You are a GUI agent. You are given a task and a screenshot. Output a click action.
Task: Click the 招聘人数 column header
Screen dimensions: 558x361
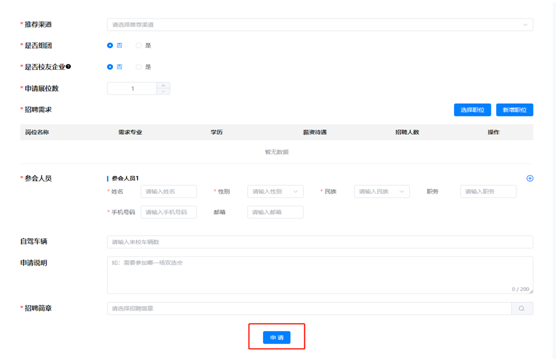[x=407, y=132]
